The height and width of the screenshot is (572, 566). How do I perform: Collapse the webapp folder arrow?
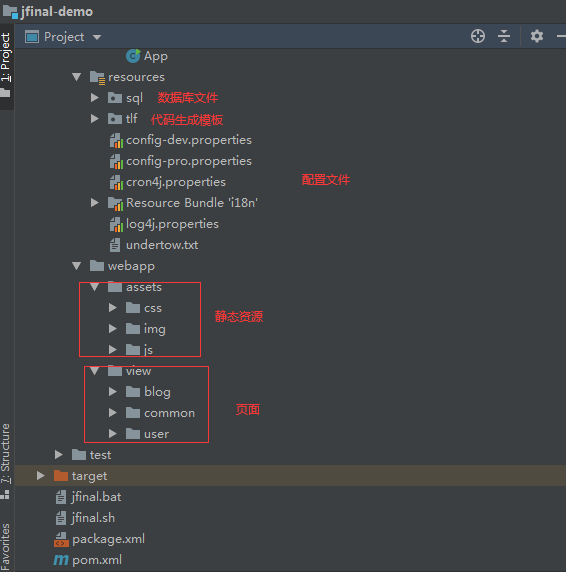click(x=77, y=266)
